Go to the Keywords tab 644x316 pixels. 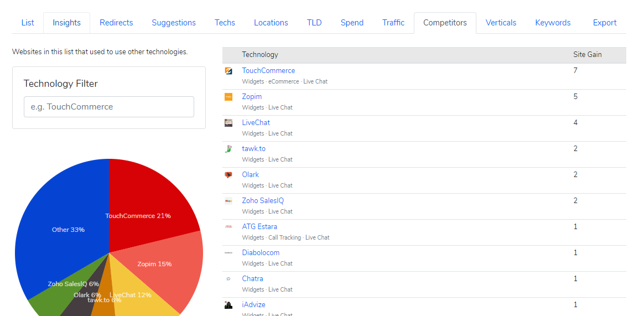coord(553,23)
